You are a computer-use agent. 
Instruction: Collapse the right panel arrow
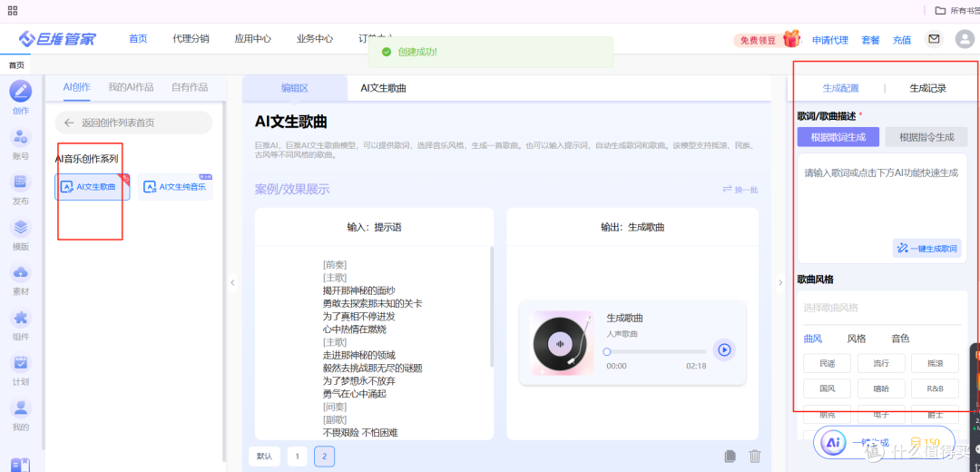point(779,282)
